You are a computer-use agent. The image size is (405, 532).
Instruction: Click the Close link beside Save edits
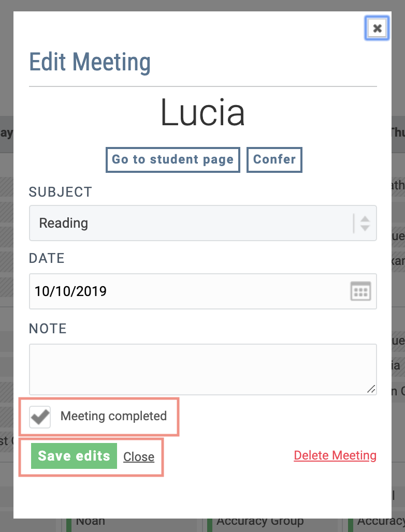[x=139, y=457]
